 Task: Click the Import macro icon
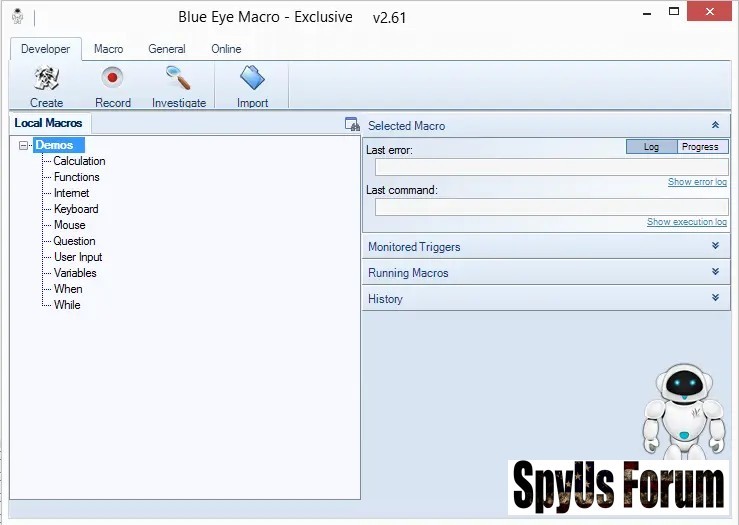(x=252, y=79)
